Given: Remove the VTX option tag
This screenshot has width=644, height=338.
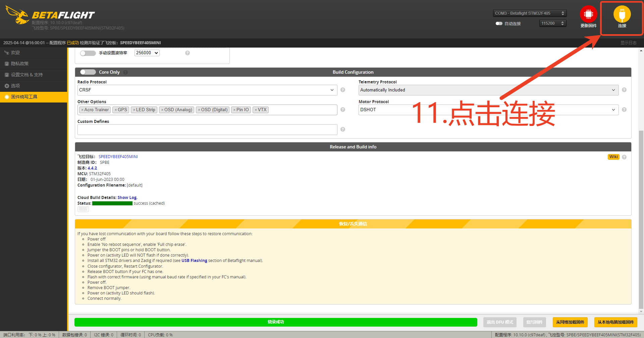Looking at the screenshot, I should point(256,110).
